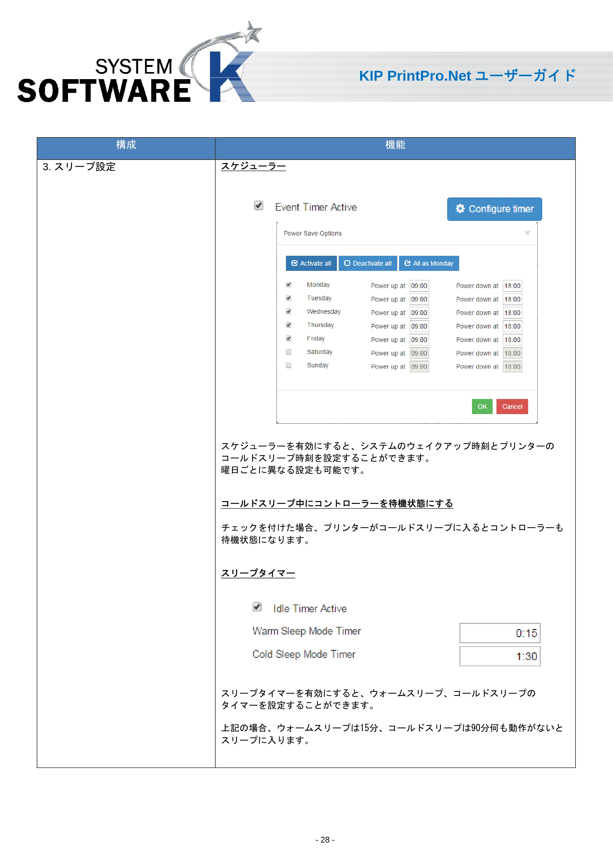Click Sunday Power down at time field
This screenshot has height=868, width=613.
point(512,367)
